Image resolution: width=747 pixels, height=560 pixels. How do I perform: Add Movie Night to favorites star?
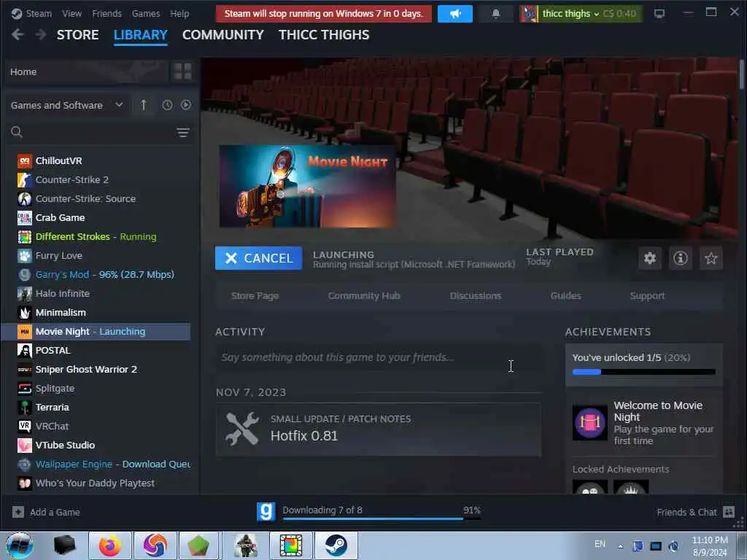pos(711,258)
